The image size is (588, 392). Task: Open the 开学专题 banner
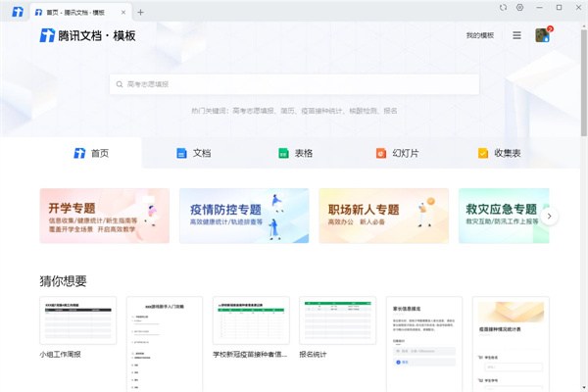pos(105,216)
